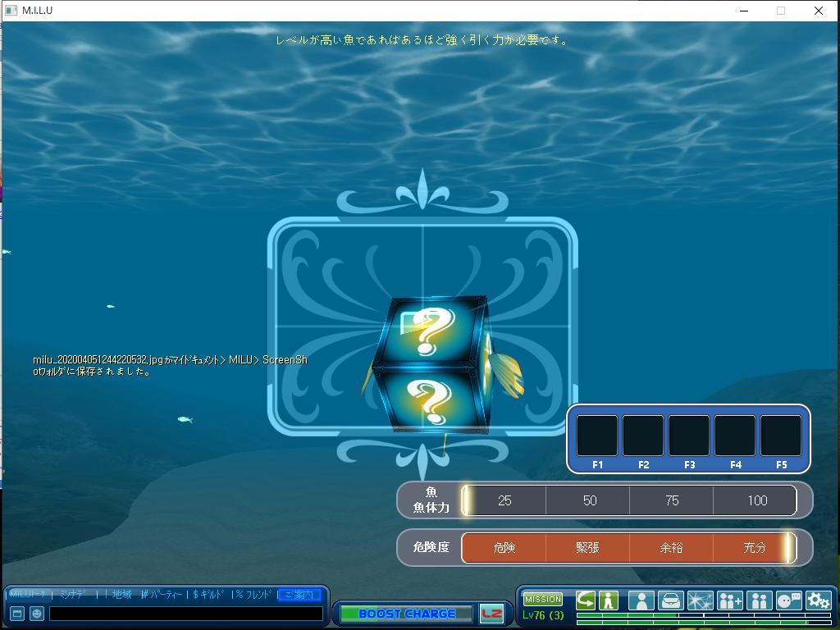This screenshot has width=840, height=630.
Task: Click the emoticon smiley button
Action: coord(37,613)
